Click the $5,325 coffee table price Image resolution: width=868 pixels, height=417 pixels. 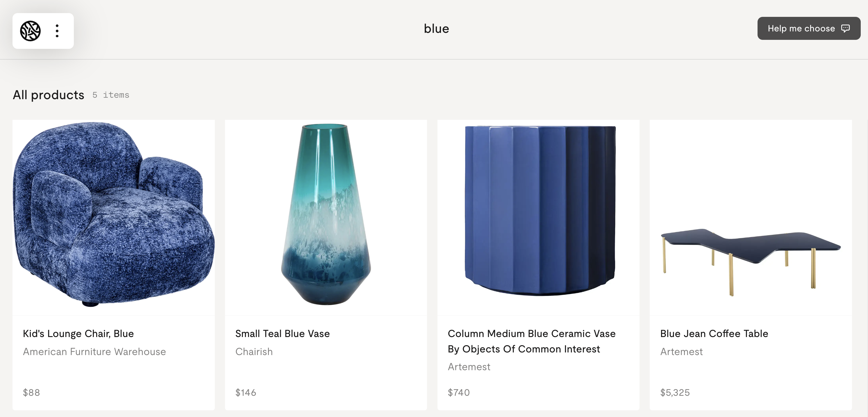pos(675,392)
